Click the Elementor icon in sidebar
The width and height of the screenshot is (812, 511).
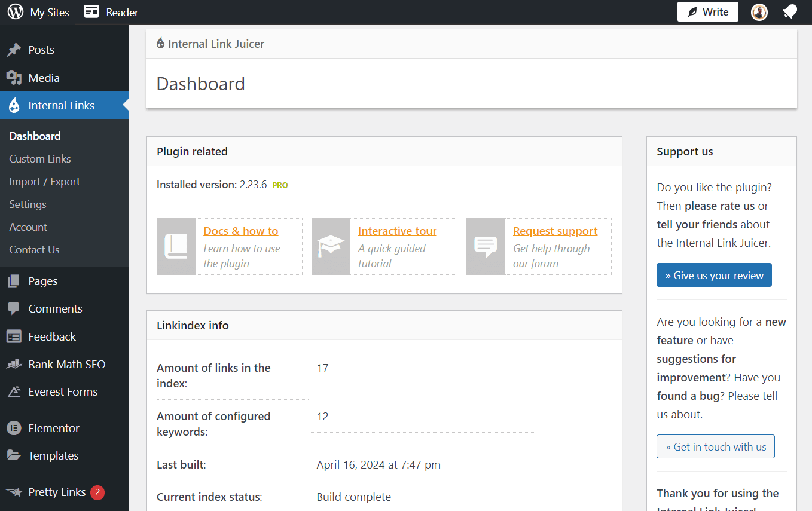click(14, 429)
